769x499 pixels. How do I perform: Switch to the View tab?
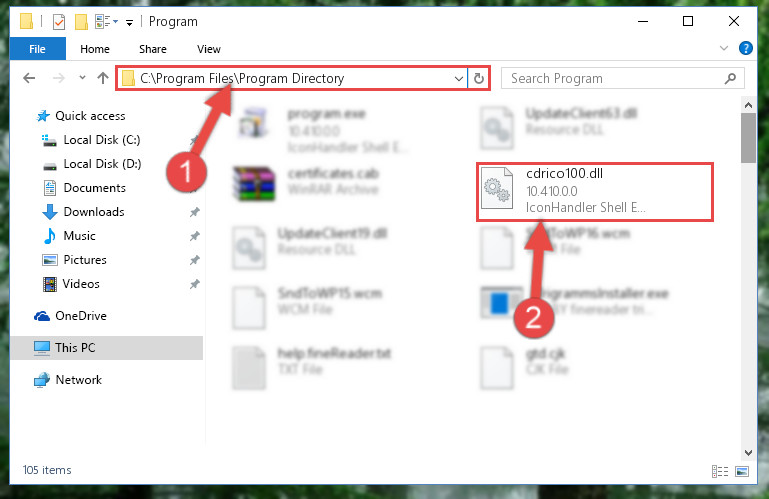pyautogui.click(x=208, y=49)
